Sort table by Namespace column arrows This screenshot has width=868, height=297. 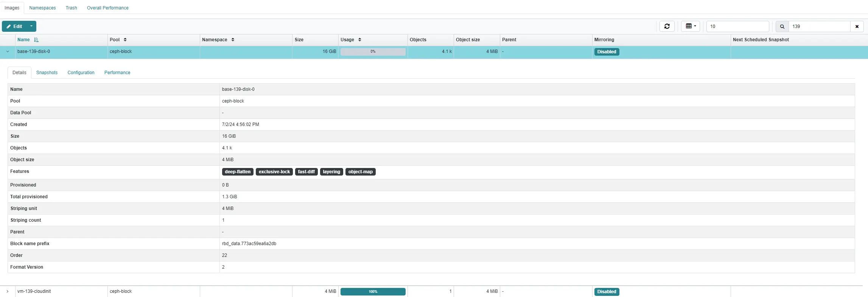point(233,40)
